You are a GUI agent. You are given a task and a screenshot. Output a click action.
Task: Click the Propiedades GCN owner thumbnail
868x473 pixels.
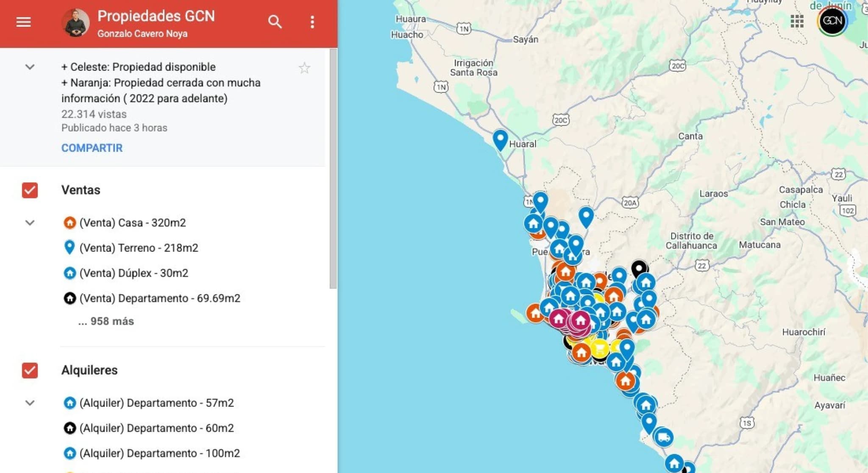tap(75, 22)
